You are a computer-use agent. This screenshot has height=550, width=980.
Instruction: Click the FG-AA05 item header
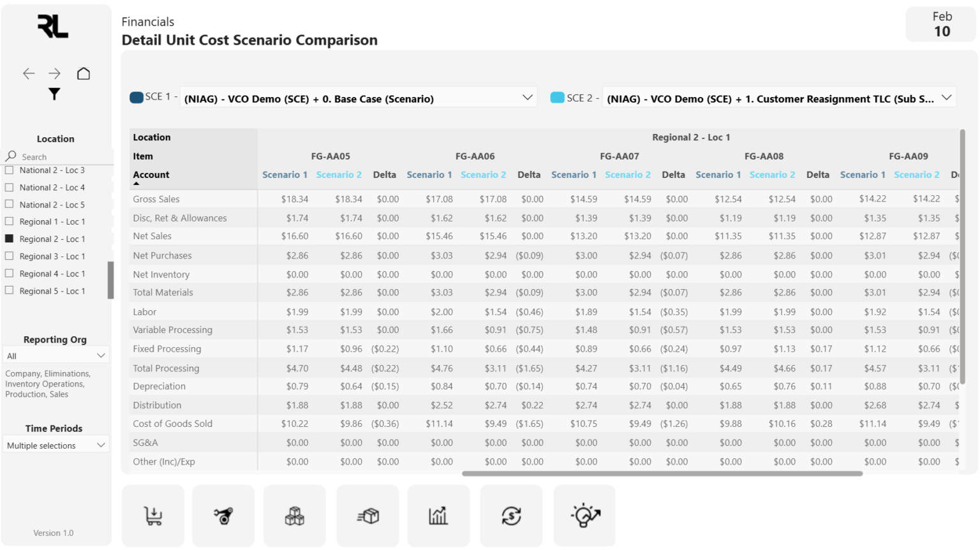pos(330,156)
